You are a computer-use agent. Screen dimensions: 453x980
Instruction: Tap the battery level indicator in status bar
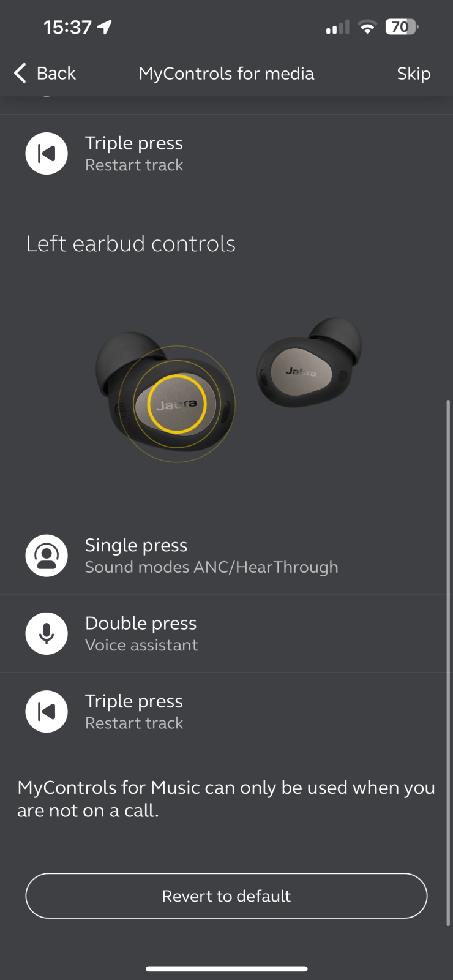tap(402, 27)
